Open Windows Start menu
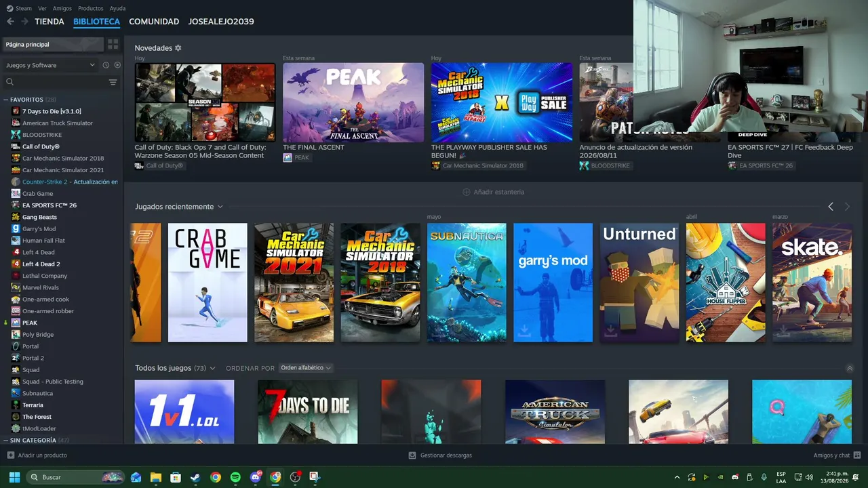868x488 pixels. click(x=14, y=477)
